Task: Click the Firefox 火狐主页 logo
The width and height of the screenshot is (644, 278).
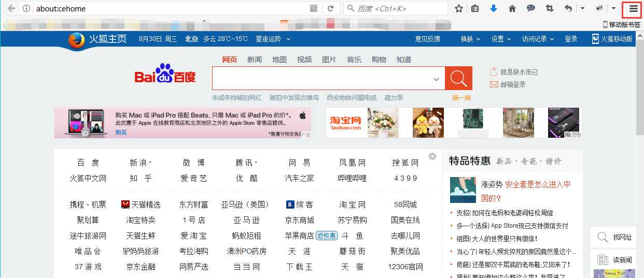Action: click(x=97, y=39)
